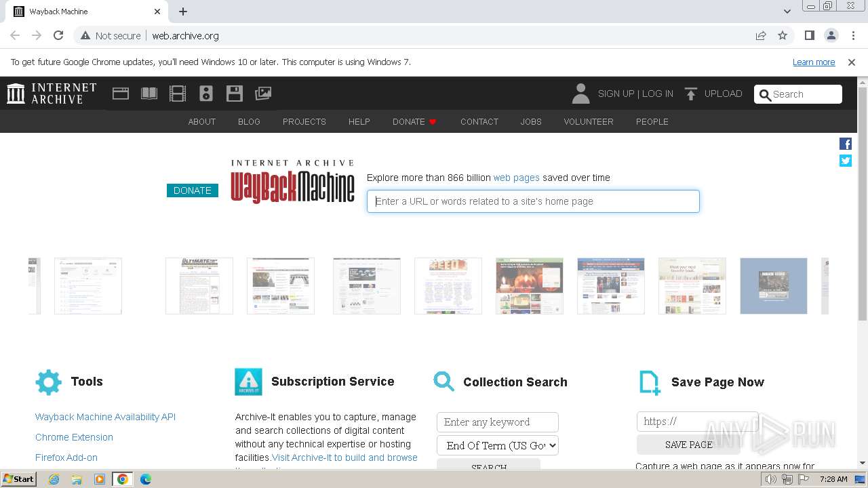
Task: Open the PEOPLE menu item
Action: (652, 122)
